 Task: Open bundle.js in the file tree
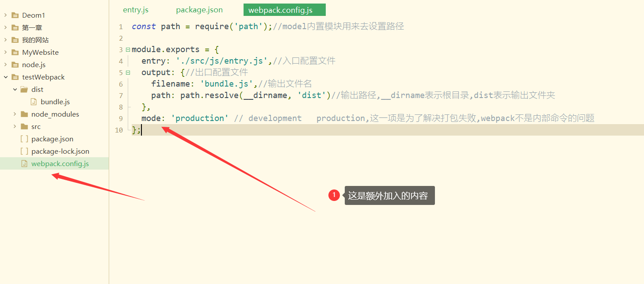(55, 102)
